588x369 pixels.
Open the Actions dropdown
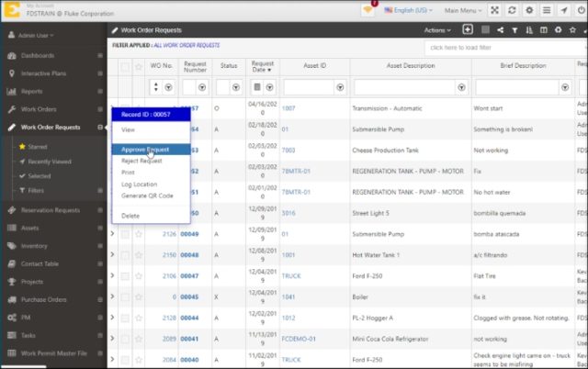439,29
